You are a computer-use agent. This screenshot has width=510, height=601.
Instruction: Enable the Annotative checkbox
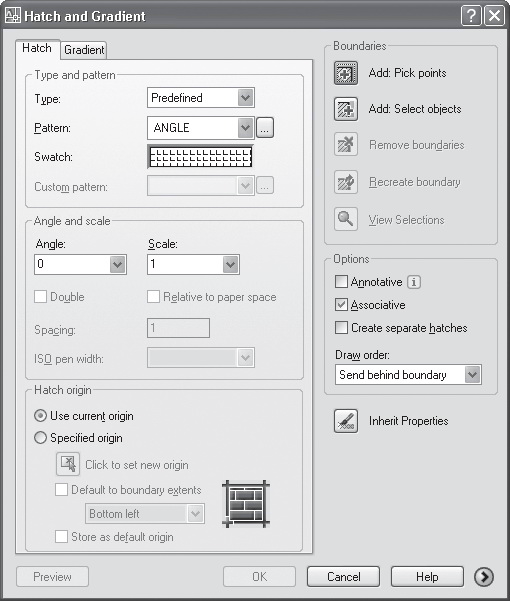pyautogui.click(x=341, y=282)
